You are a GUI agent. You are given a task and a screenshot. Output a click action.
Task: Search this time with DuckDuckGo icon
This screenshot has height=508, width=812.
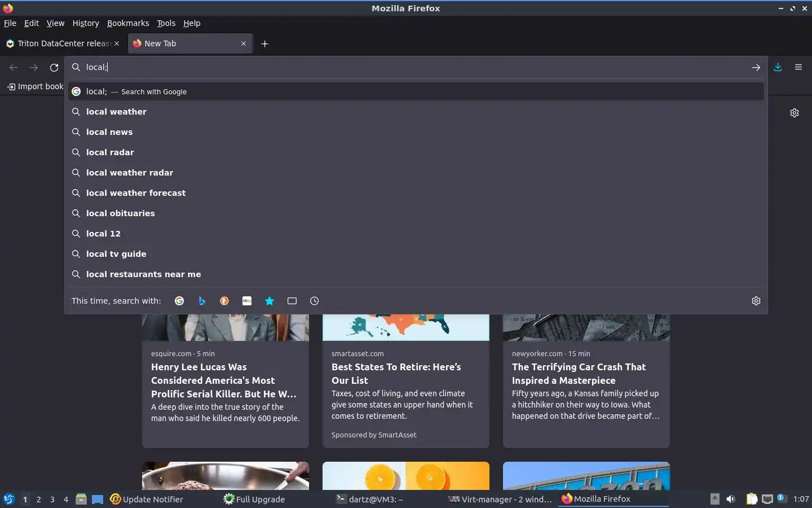tap(224, 301)
